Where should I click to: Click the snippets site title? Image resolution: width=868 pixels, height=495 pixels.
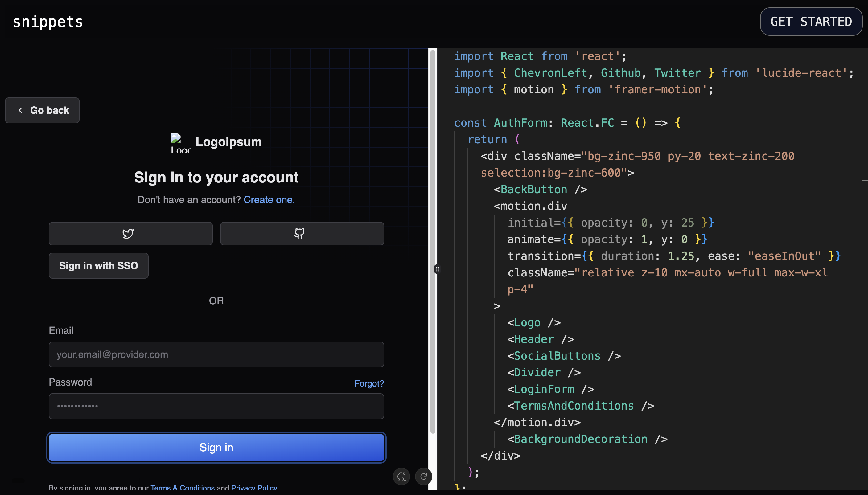point(48,22)
